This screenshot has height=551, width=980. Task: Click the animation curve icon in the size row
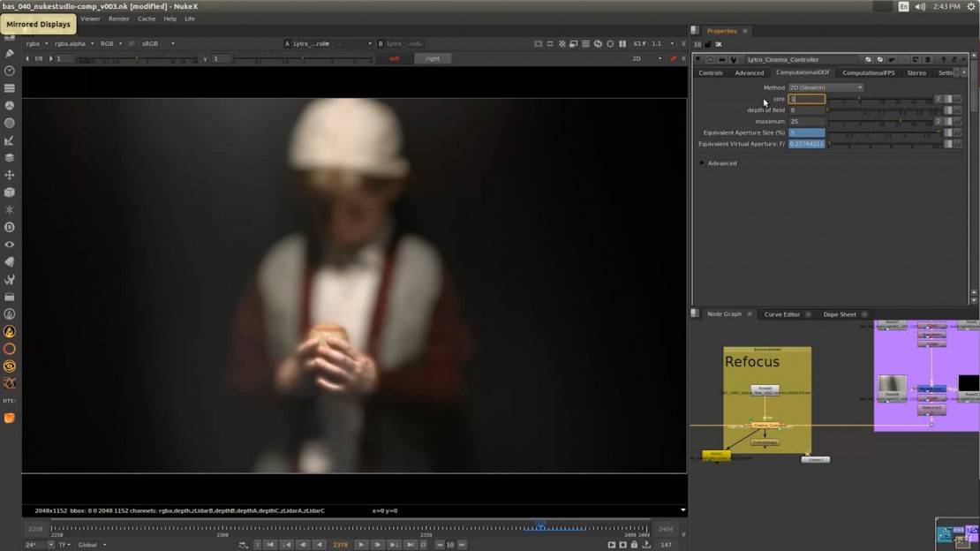point(958,99)
